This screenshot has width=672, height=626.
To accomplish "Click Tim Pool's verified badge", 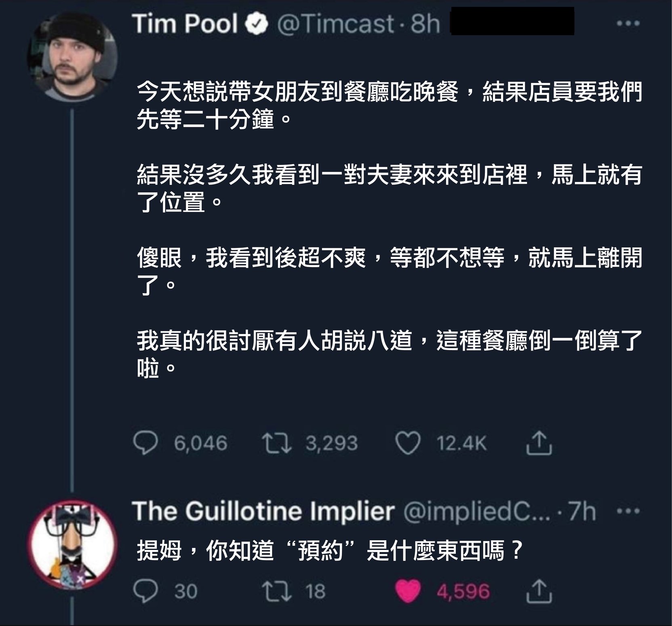I will 257,24.
